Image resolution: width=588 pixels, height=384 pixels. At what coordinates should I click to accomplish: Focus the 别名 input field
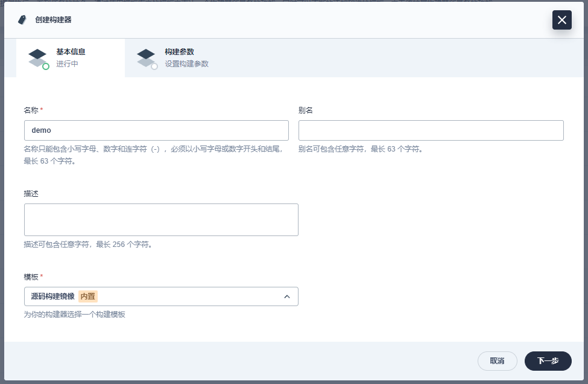[431, 130]
